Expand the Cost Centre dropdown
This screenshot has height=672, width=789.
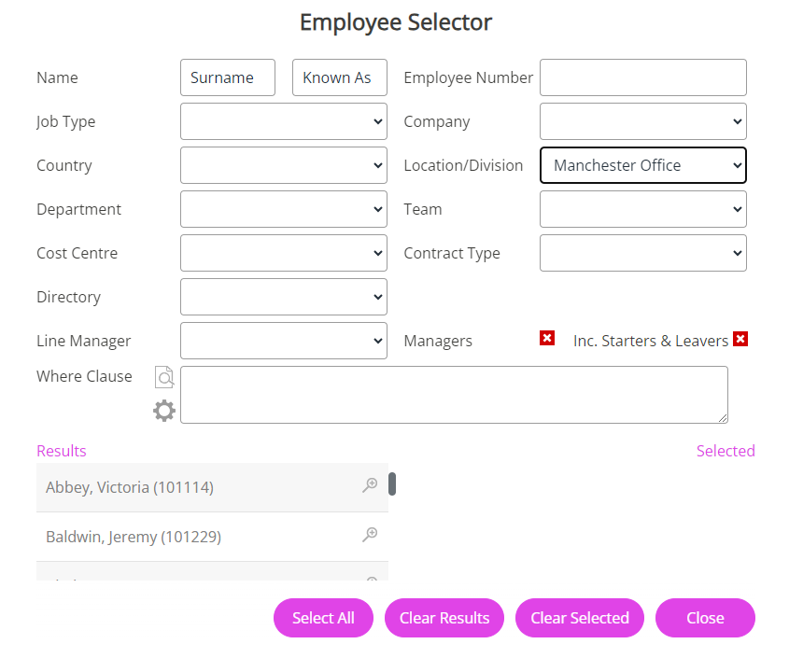[x=284, y=253]
